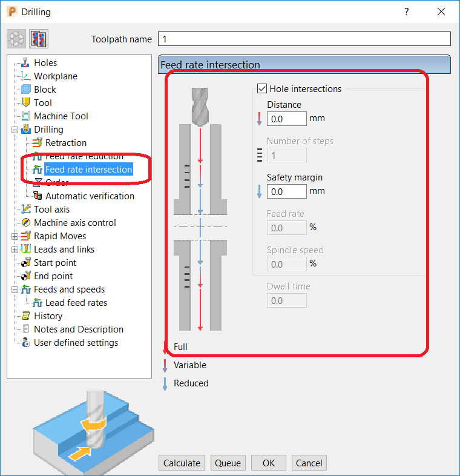Click the Holes tree icon

click(x=25, y=63)
